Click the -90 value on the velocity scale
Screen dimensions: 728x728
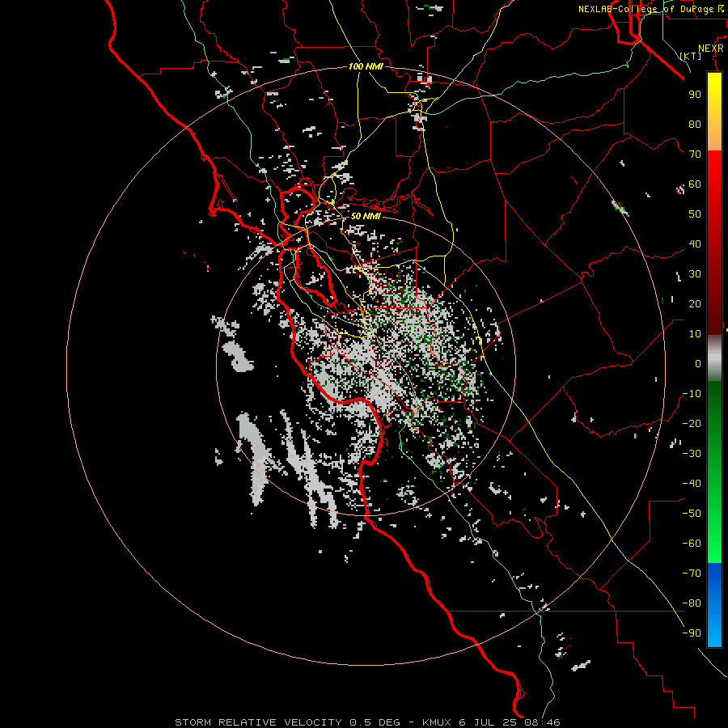692,633
